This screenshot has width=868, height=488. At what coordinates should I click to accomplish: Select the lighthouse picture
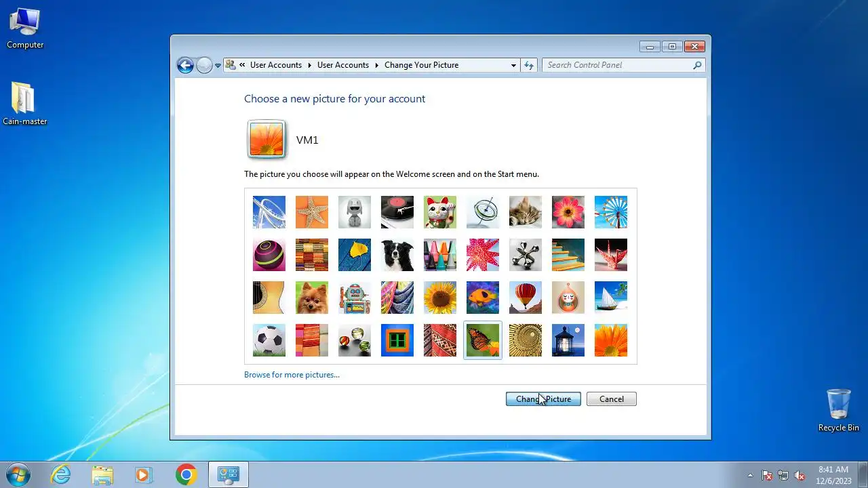click(x=568, y=340)
